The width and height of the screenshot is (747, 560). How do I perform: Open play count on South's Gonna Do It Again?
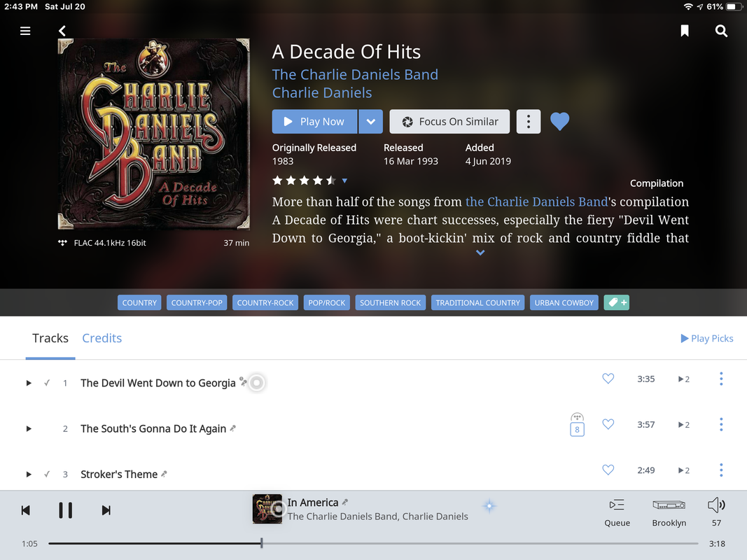coord(683,425)
